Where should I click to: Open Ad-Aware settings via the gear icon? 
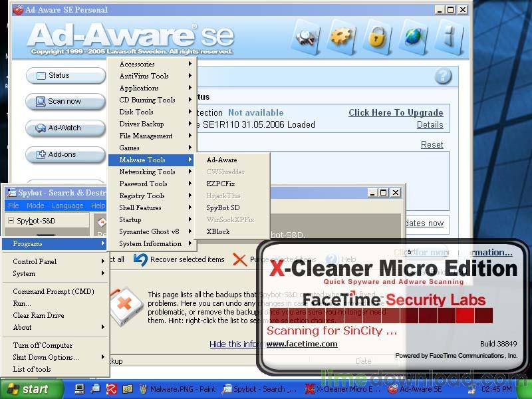pyautogui.click(x=341, y=38)
